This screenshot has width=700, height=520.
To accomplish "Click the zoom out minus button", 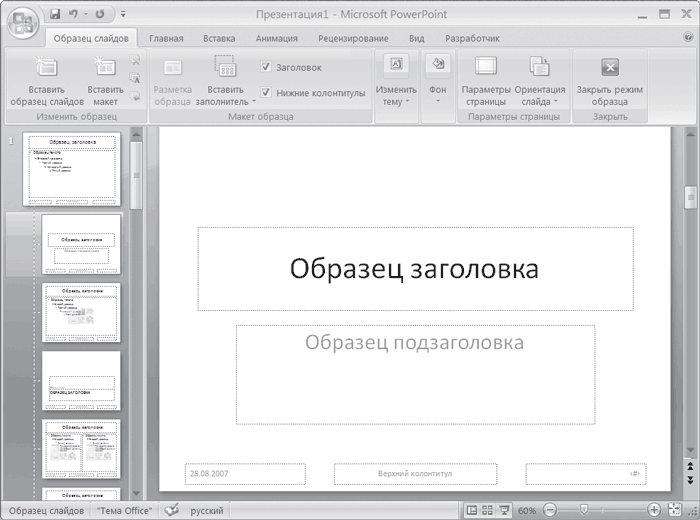I will point(550,510).
